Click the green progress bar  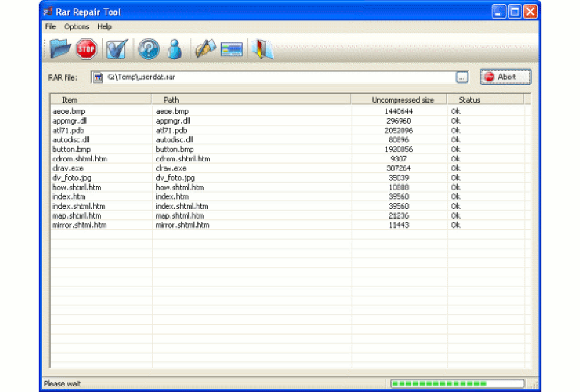point(458,383)
